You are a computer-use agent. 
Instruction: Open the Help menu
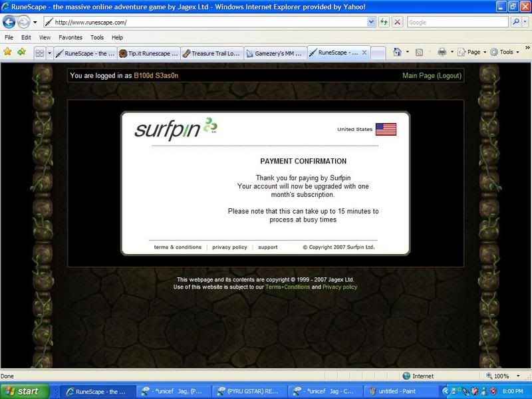[x=117, y=37]
